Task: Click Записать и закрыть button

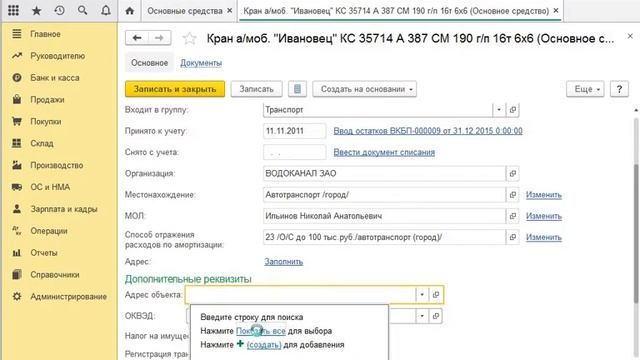Action: [x=175, y=89]
